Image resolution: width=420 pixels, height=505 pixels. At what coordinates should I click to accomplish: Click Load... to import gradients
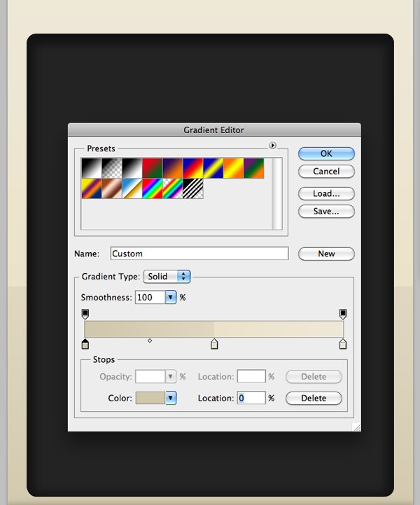[326, 193]
